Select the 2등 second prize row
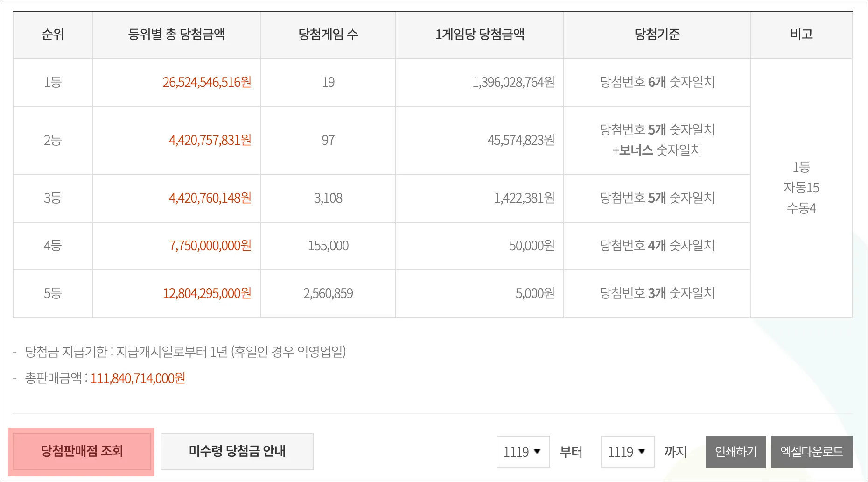This screenshot has height=482, width=868. [52, 140]
